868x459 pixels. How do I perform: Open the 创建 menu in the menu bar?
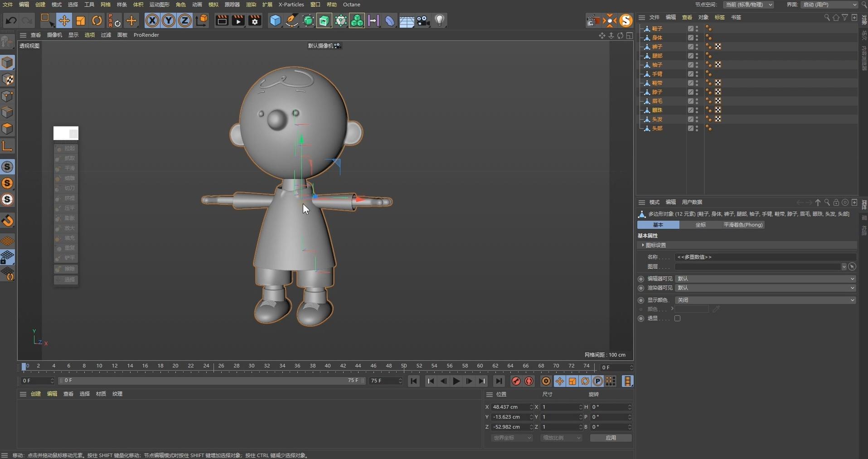coord(40,5)
